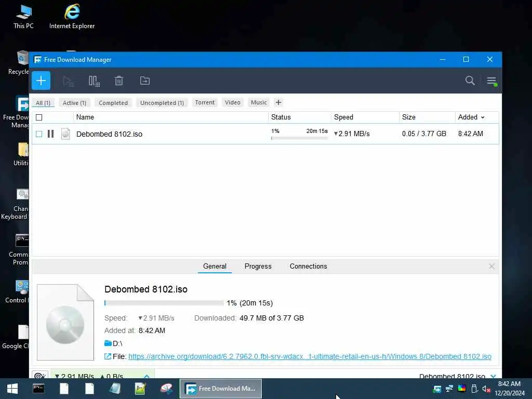Screen dimensions: 532x399
Task: Click the muted volume tray icon
Action: [486, 389]
